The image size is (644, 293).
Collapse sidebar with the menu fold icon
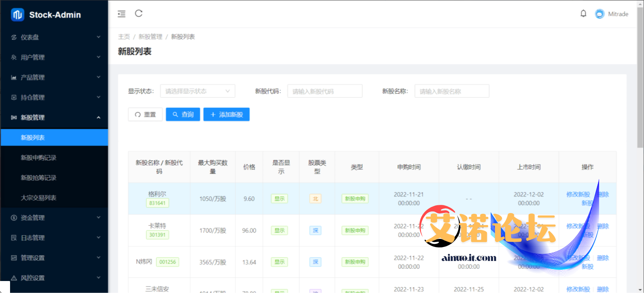click(x=122, y=14)
